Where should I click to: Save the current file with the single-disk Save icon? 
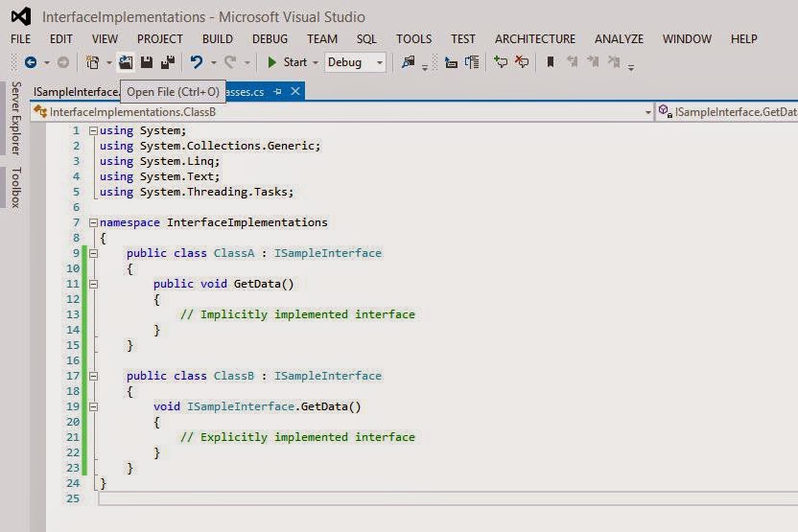tap(147, 62)
